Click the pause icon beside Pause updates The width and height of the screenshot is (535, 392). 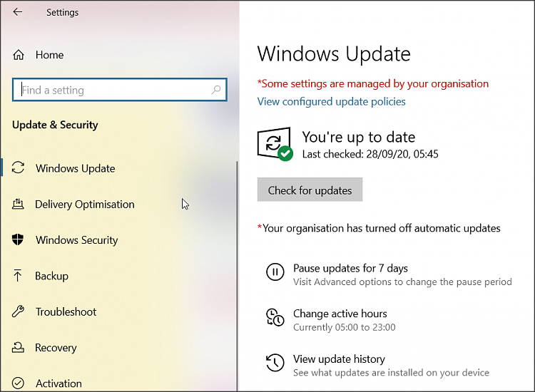(275, 272)
